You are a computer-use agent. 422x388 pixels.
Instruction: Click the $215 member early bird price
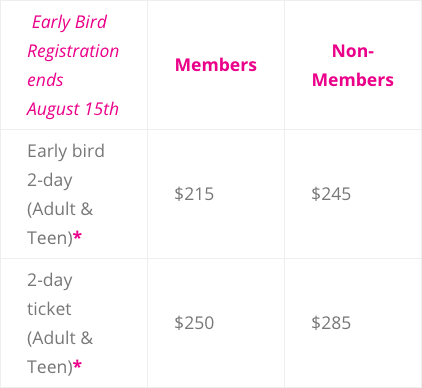tap(194, 194)
